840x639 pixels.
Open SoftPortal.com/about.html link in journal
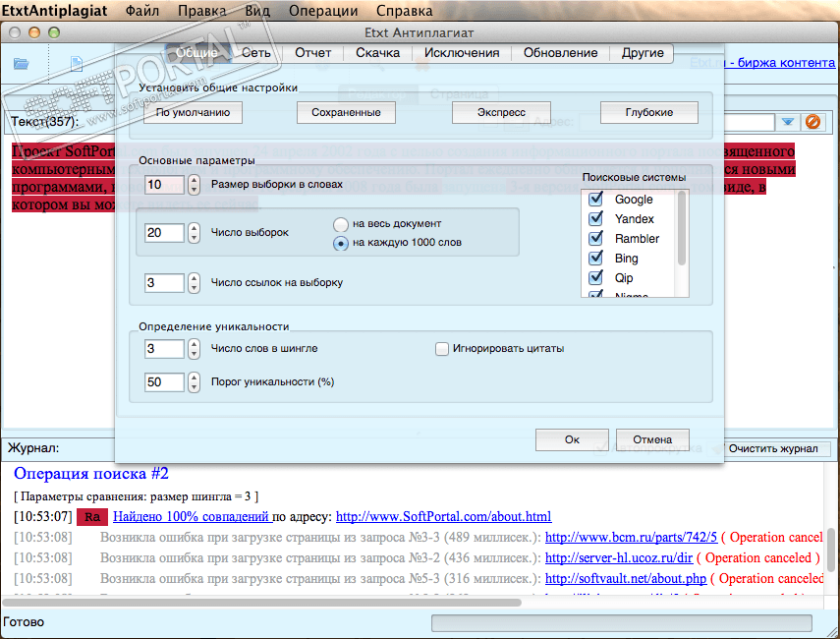pyautogui.click(x=443, y=517)
